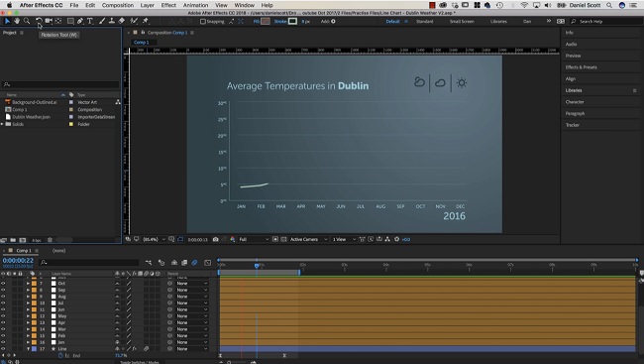Toggle the transparency grid in viewer

283,239
